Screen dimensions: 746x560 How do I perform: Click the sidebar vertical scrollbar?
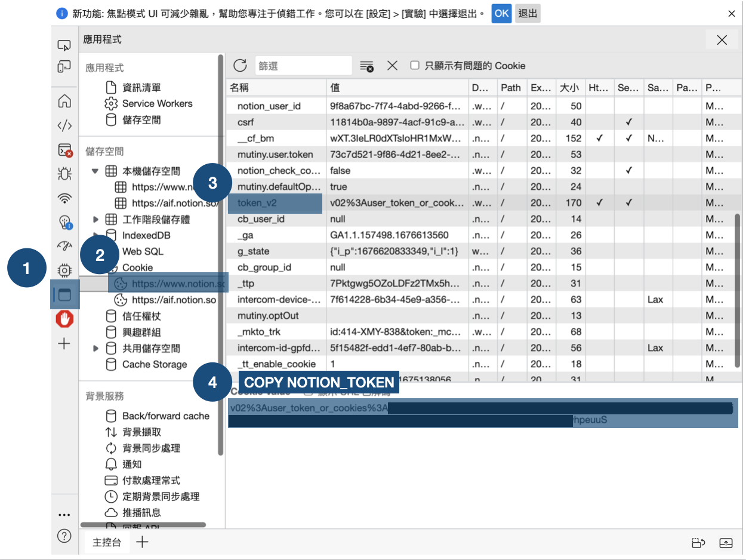(x=221, y=255)
